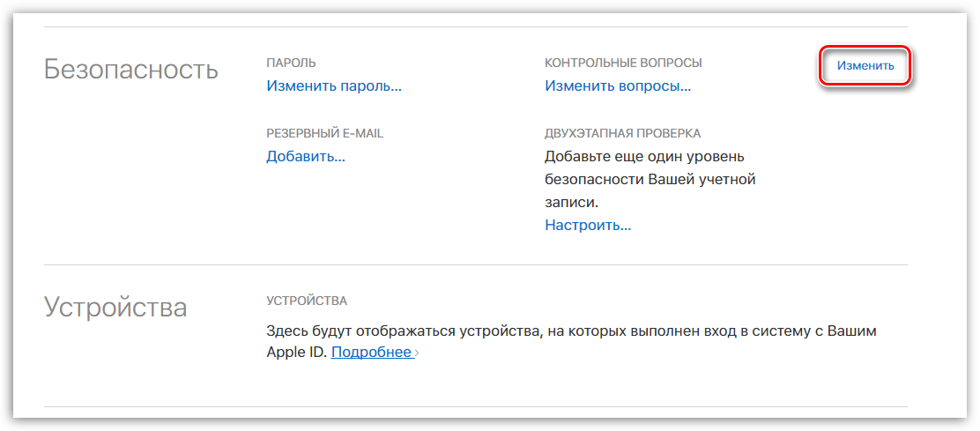The height and width of the screenshot is (431, 980).
Task: Click the divider line above Безопасность section
Action: point(476,27)
